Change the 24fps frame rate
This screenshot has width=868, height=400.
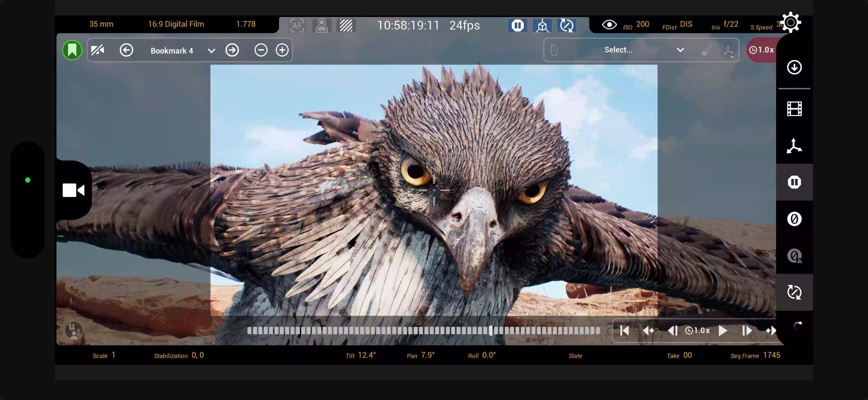pos(464,25)
